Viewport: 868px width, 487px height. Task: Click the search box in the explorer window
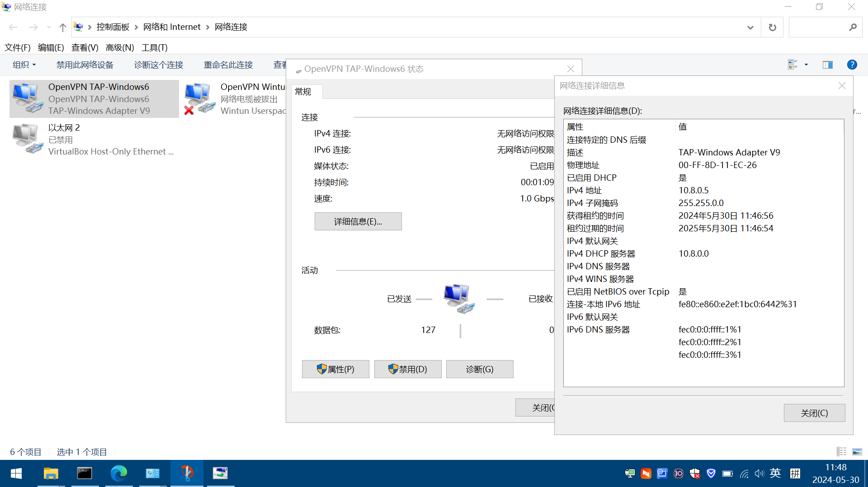click(818, 27)
